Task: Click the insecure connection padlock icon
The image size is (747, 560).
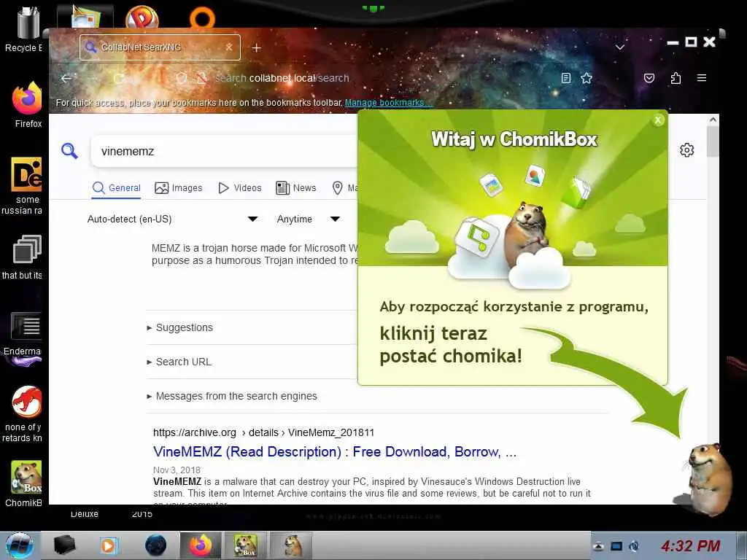Action: (202, 78)
